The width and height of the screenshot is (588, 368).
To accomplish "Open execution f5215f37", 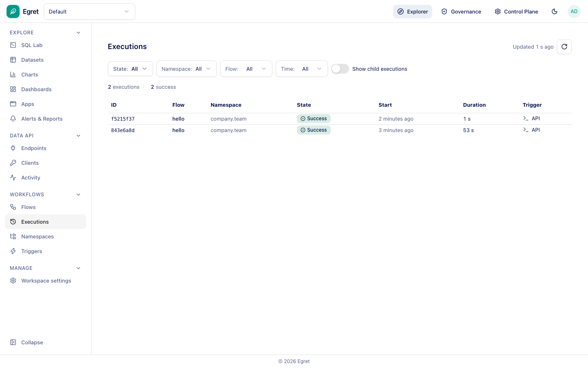I will pos(123,119).
